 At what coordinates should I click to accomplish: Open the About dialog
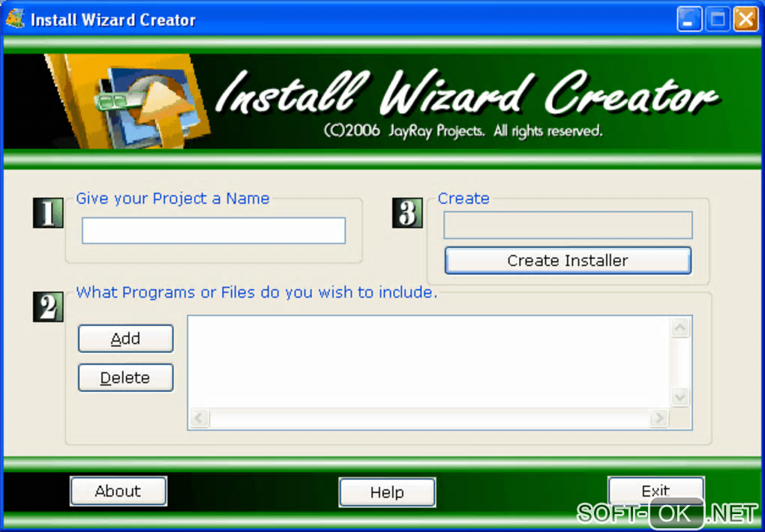118,491
